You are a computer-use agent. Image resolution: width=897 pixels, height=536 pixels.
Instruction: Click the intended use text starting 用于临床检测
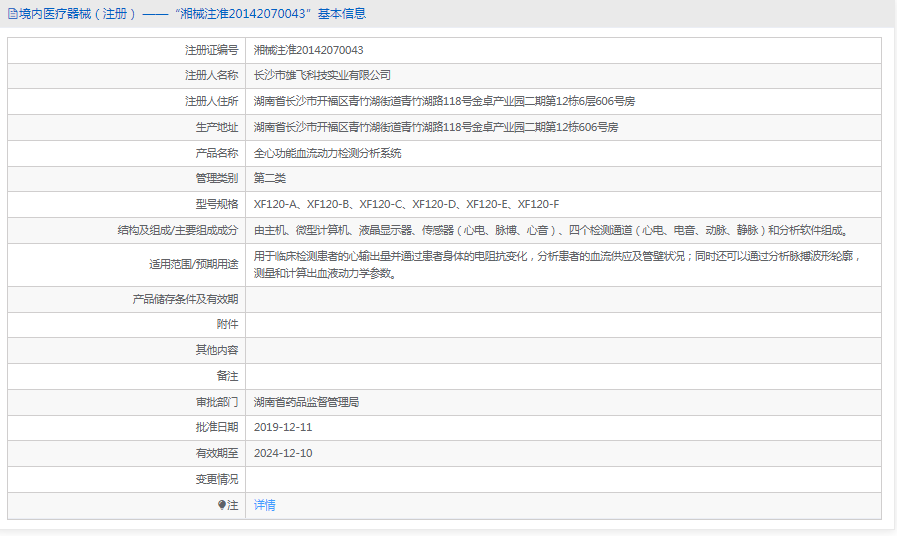[558, 265]
